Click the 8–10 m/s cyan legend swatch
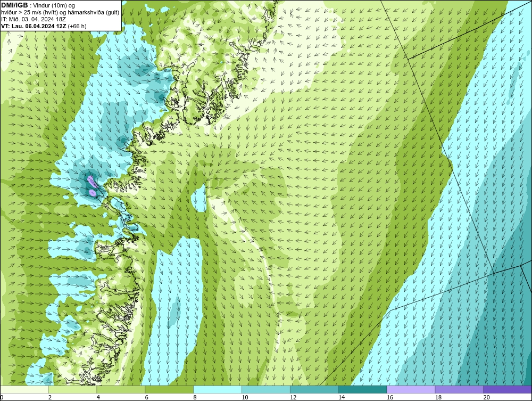The image size is (532, 401). click(x=218, y=389)
